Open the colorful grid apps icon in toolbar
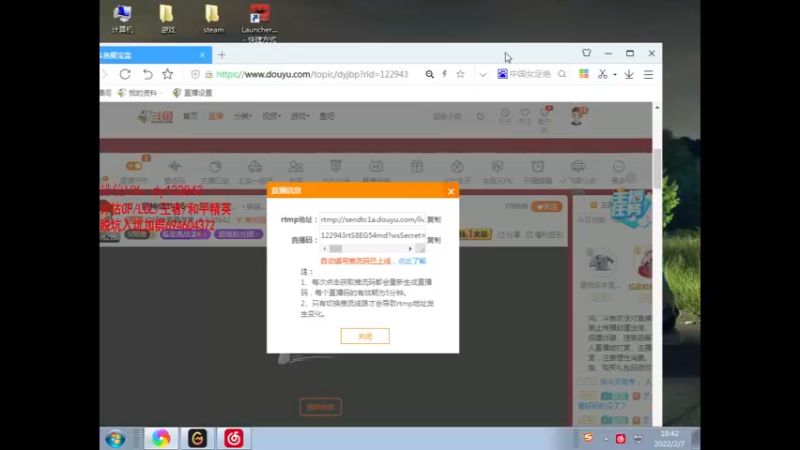The width and height of the screenshot is (800, 450). click(x=584, y=74)
